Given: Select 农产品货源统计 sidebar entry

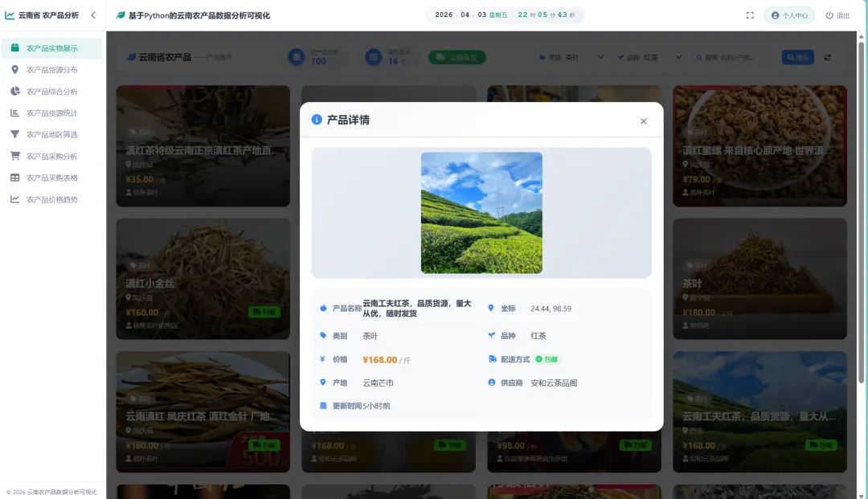Looking at the screenshot, I should [51, 112].
